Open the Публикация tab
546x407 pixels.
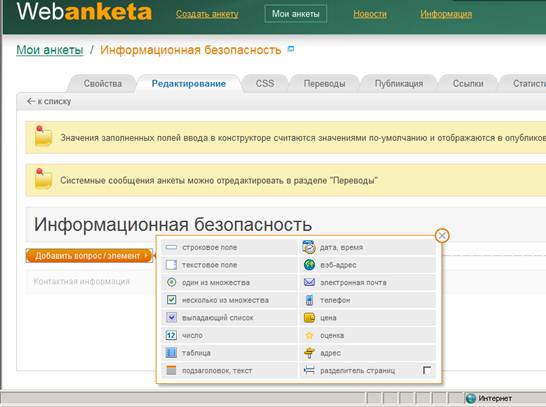pos(399,84)
